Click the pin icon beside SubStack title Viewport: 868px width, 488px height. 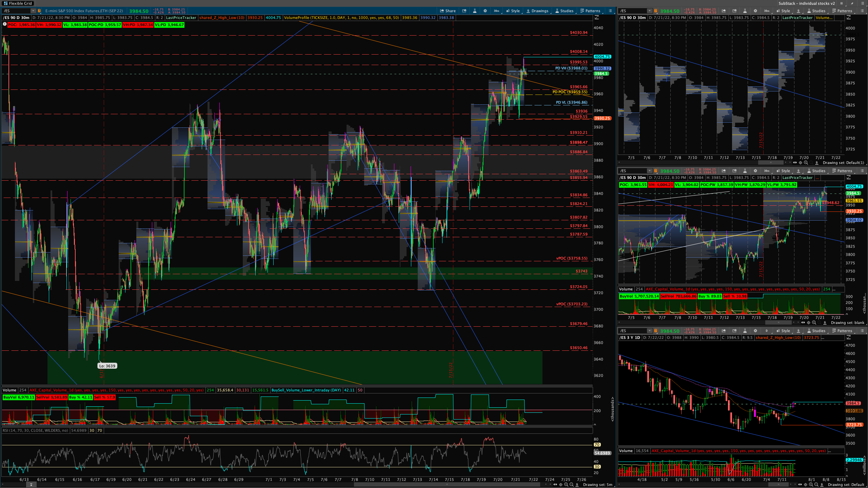(x=852, y=3)
